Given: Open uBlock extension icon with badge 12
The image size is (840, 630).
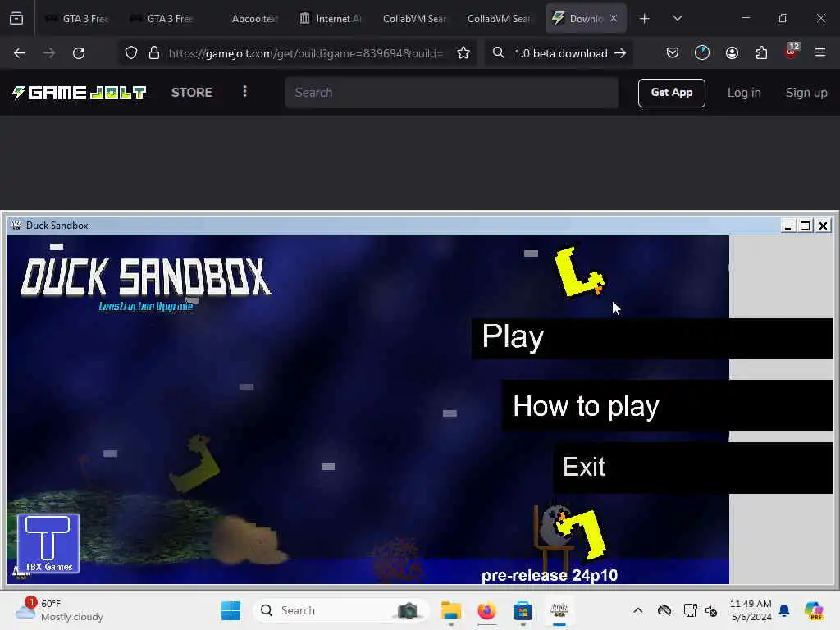Looking at the screenshot, I should pos(792,52).
